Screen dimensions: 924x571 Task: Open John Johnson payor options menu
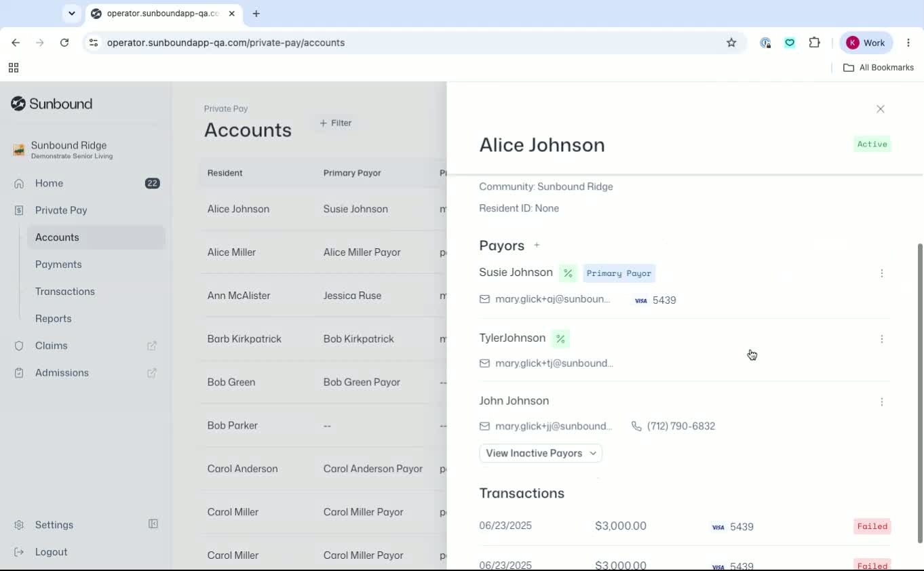tap(882, 402)
